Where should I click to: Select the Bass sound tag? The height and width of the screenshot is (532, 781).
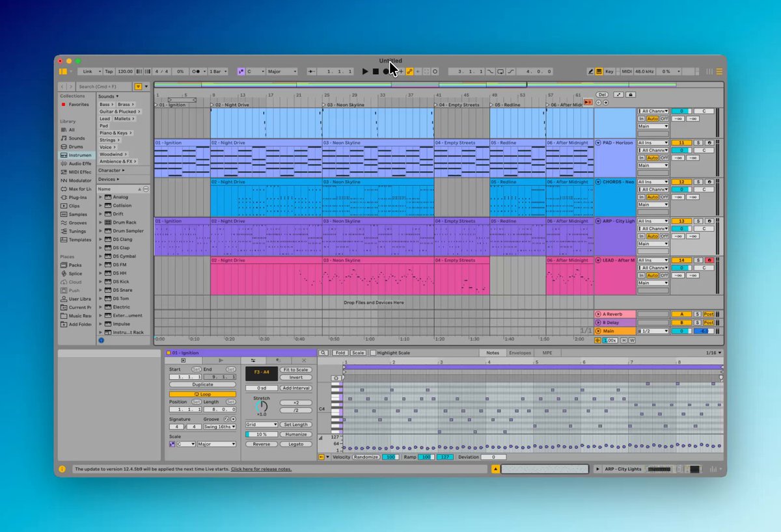pos(106,104)
